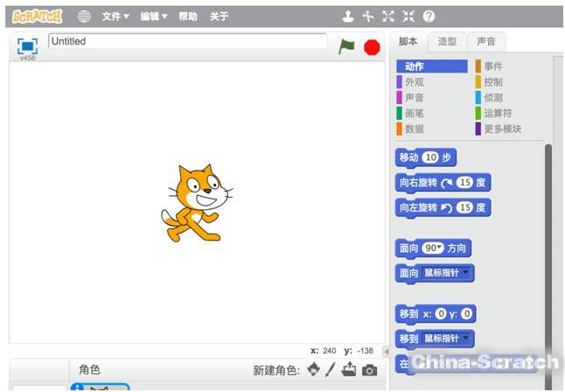Image resolution: width=565 pixels, height=392 pixels.
Task: Select the shrink sprite tool
Action: click(x=408, y=16)
